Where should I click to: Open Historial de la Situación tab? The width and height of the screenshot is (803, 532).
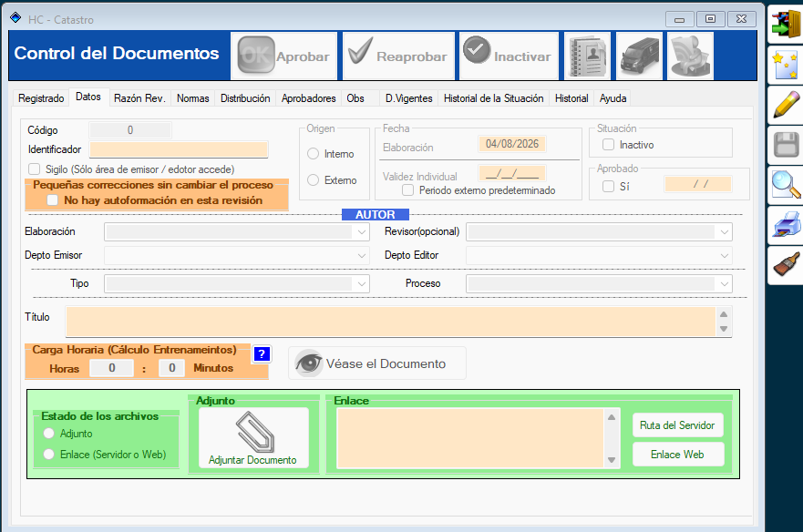tap(494, 98)
